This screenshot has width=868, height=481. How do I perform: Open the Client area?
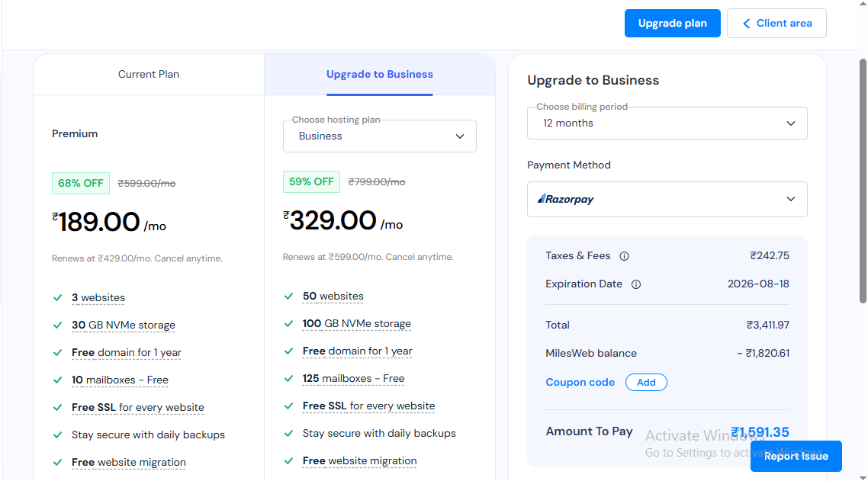[x=776, y=23]
